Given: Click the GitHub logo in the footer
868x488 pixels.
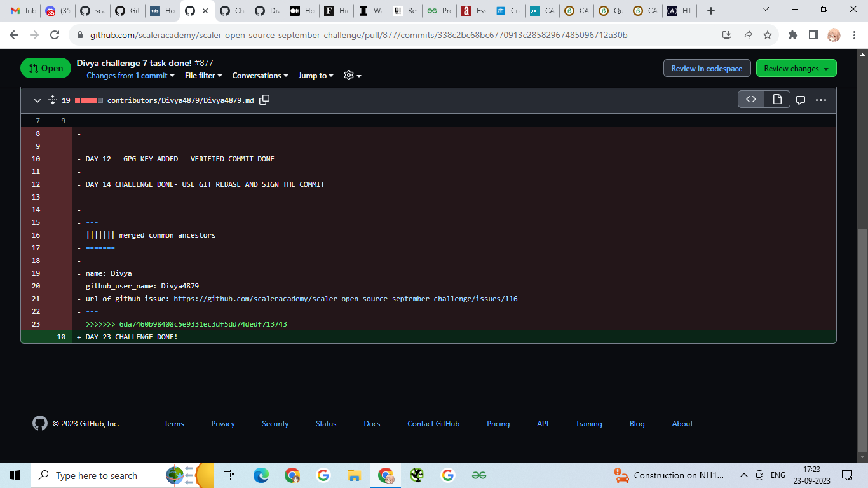Looking at the screenshot, I should point(39,423).
